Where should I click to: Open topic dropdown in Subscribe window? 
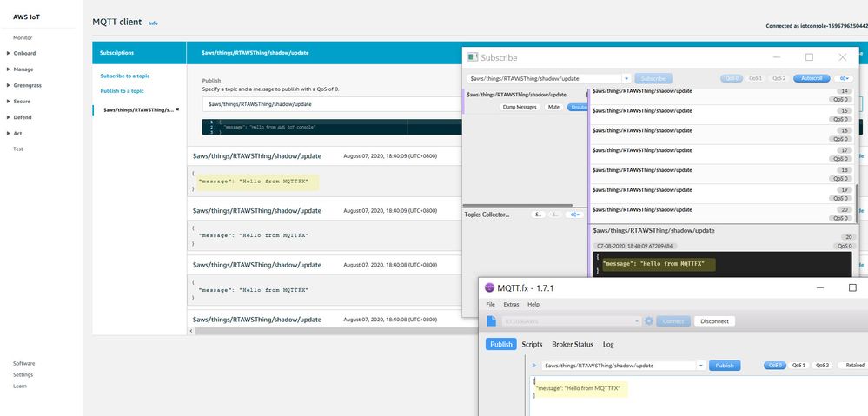pyautogui.click(x=626, y=78)
